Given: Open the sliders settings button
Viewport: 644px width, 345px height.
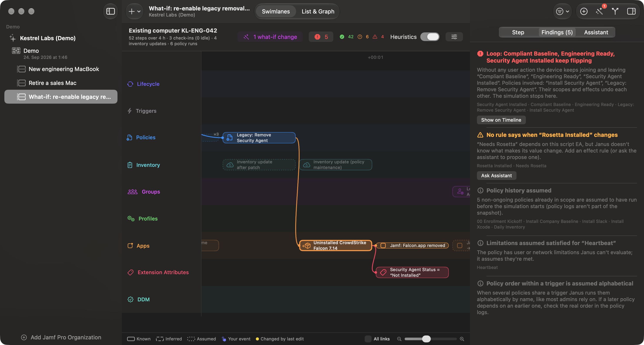Looking at the screenshot, I should pyautogui.click(x=454, y=37).
